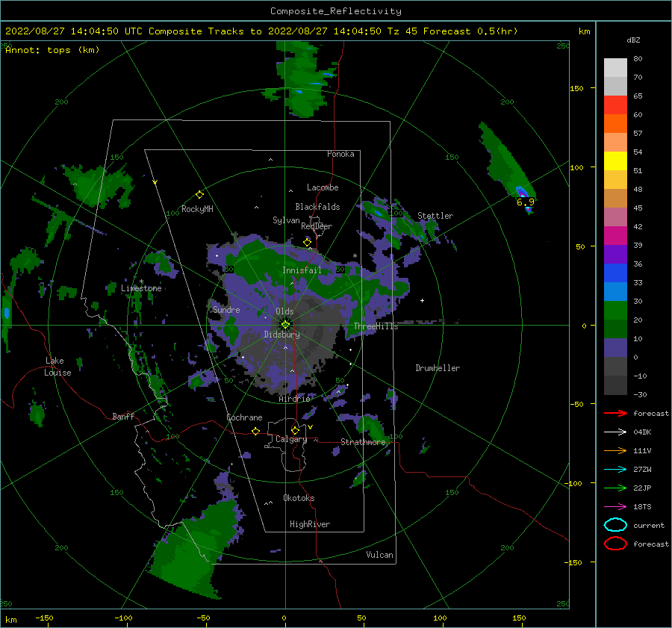672x628 pixels.
Task: Pick the 65 dBZ red swatch
Action: pos(615,105)
